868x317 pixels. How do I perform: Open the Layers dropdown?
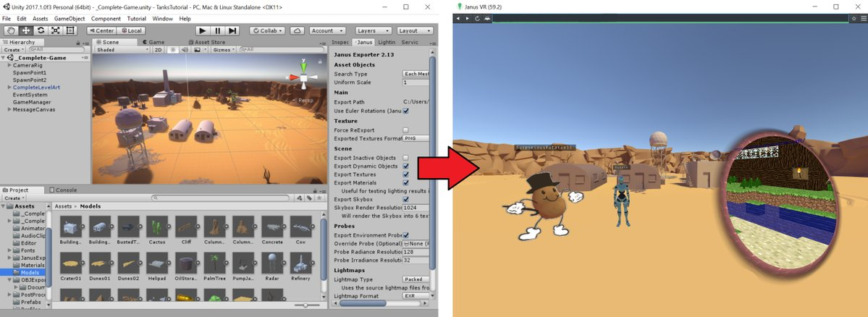(374, 31)
